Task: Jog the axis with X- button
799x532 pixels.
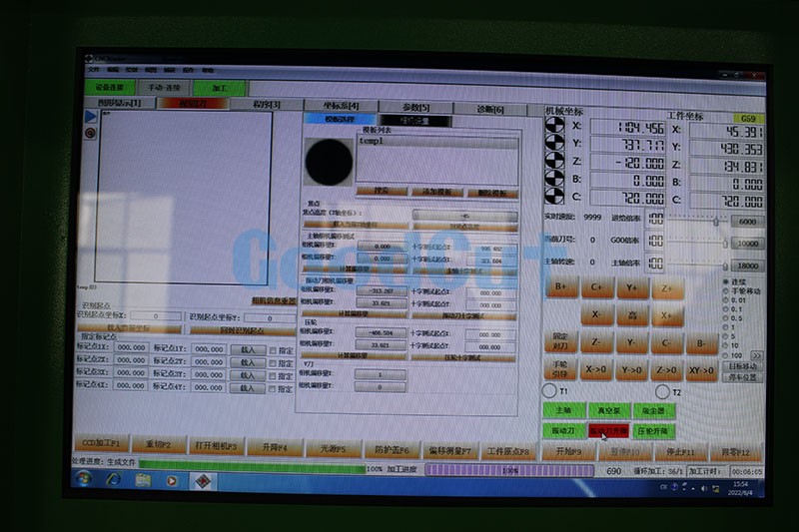Action: 595,315
